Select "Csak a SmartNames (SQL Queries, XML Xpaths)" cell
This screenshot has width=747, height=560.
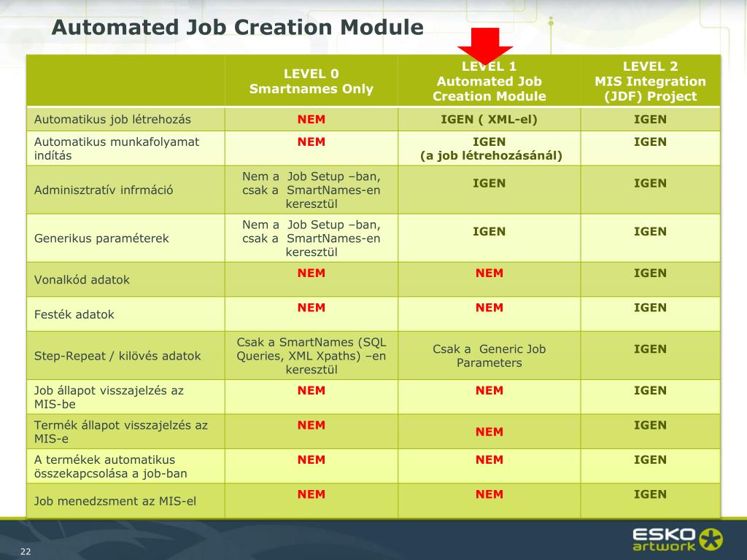pyautogui.click(x=311, y=356)
